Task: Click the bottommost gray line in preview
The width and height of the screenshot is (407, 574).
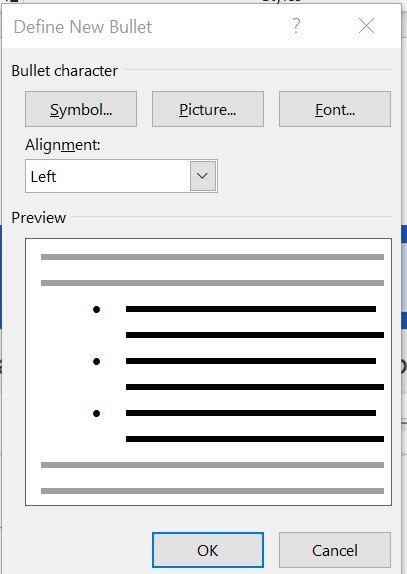Action: point(212,491)
